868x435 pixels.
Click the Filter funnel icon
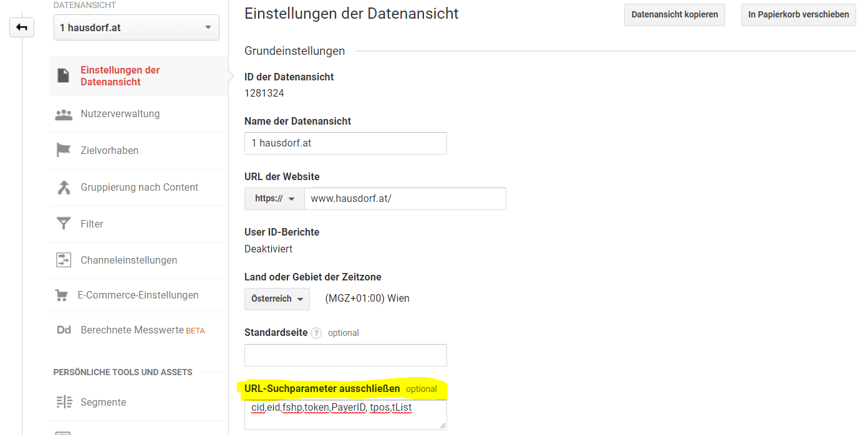tap(64, 224)
